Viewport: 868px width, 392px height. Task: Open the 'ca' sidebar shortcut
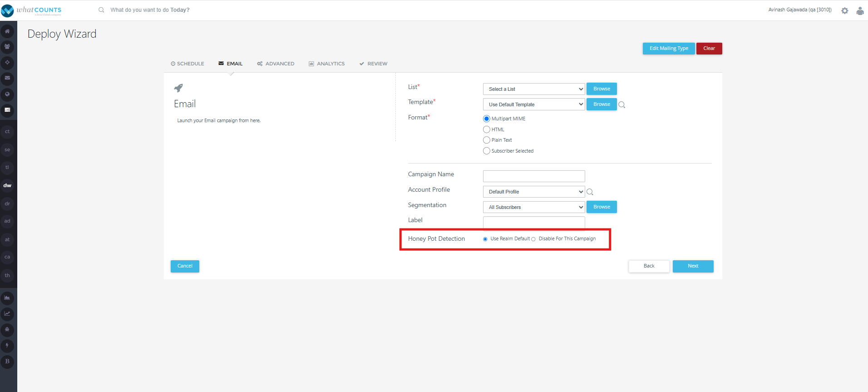(7, 257)
